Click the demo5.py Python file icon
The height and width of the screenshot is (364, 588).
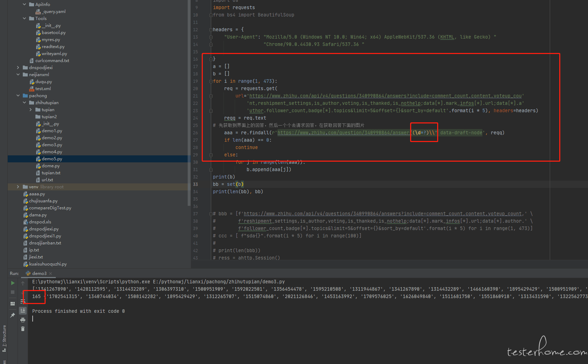pos(38,159)
